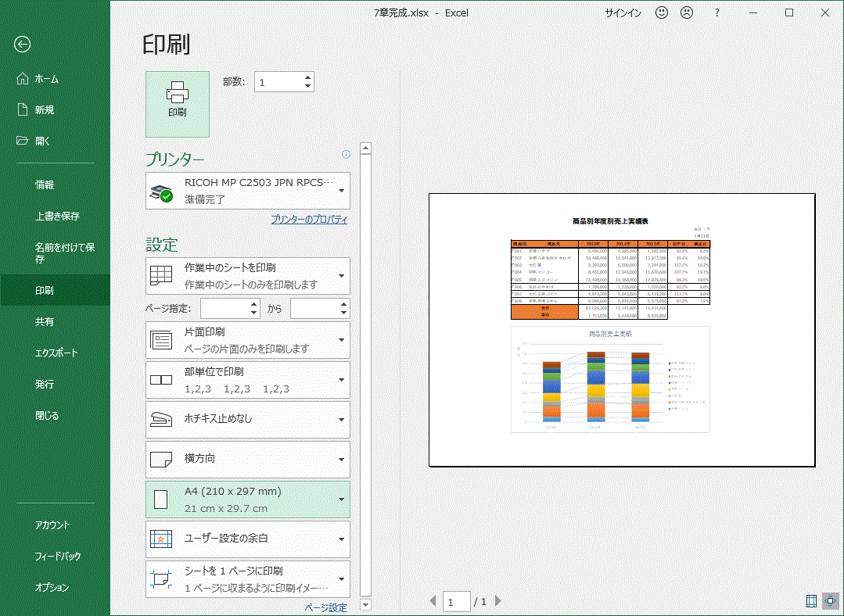844x616 pixels.
Task: Click the large 印刷 print button
Action: pos(178,104)
